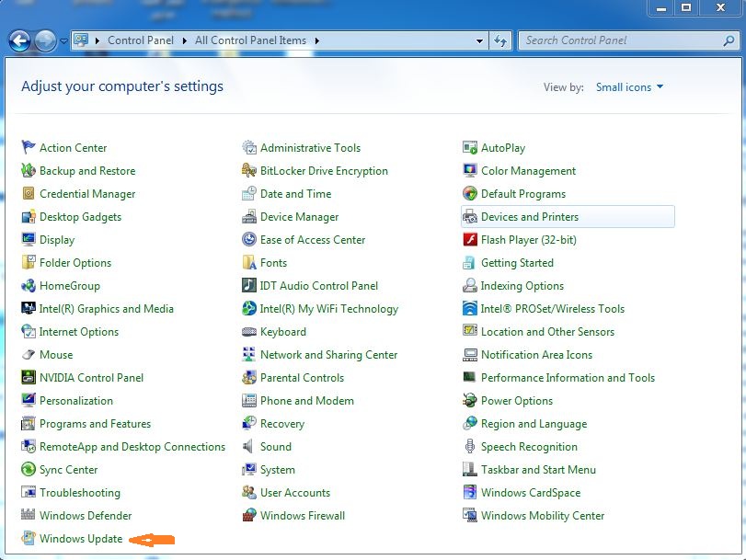Expand the View by Small icons dropdown
The width and height of the screenshot is (746, 560).
click(629, 87)
